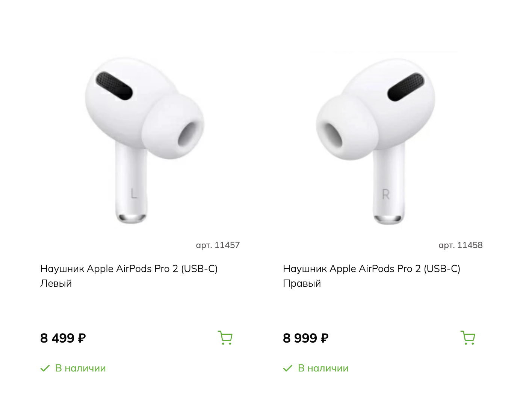The height and width of the screenshot is (397, 532).
Task: Add the left AirPods Pro earbud to cart
Action: 225,338
